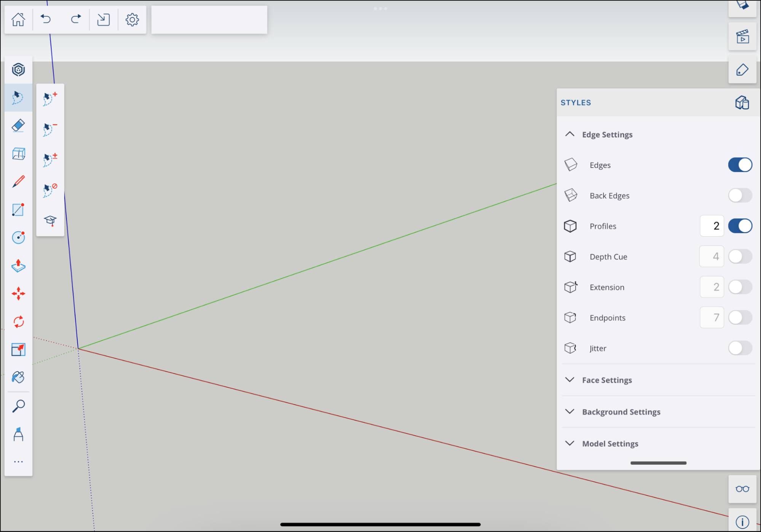Activate the Move tool

(x=18, y=293)
